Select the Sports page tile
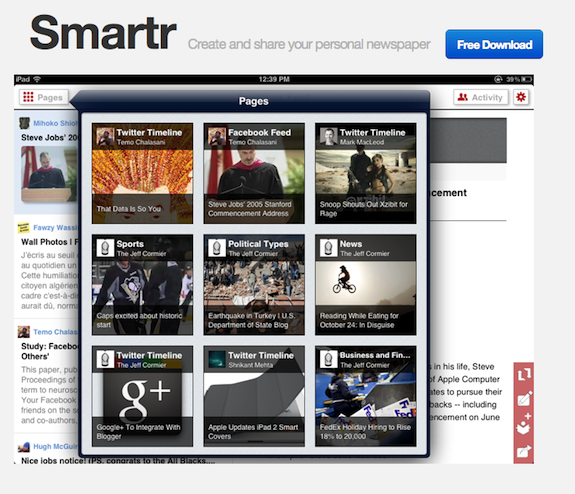This screenshot has height=494, width=575. coord(142,285)
